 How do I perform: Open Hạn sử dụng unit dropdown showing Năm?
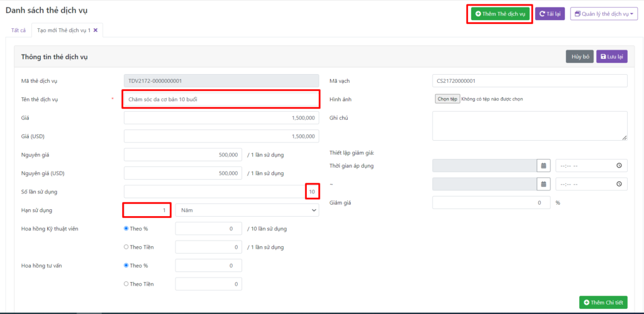point(247,210)
